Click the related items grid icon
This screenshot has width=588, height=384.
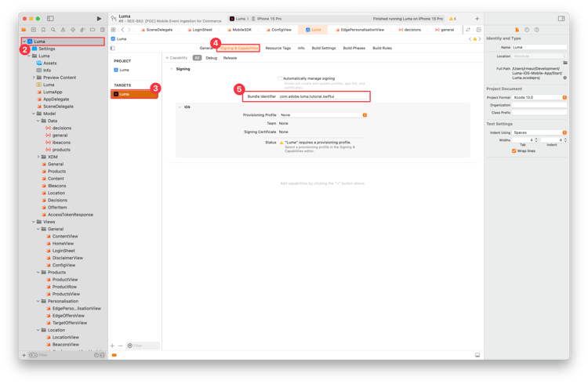tap(113, 30)
